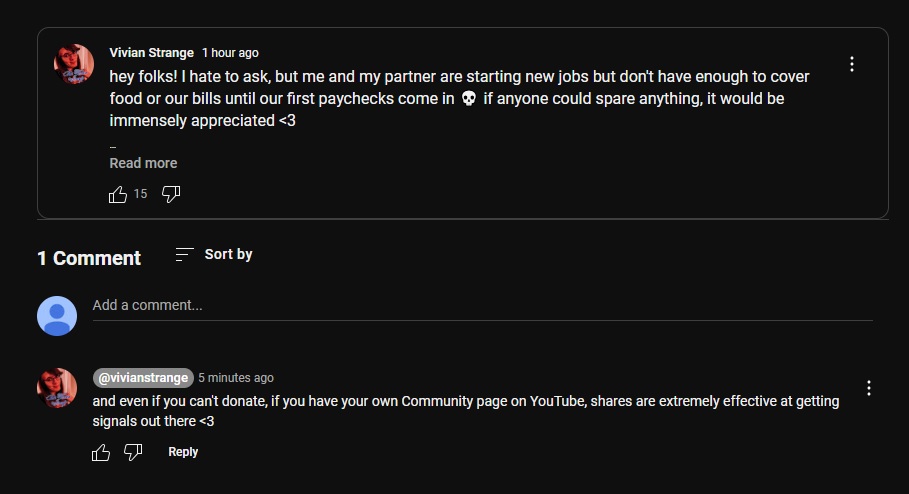Open the @vivianstrange channel handle link
Viewport: 909px width, 494px height.
pyautogui.click(x=142, y=378)
